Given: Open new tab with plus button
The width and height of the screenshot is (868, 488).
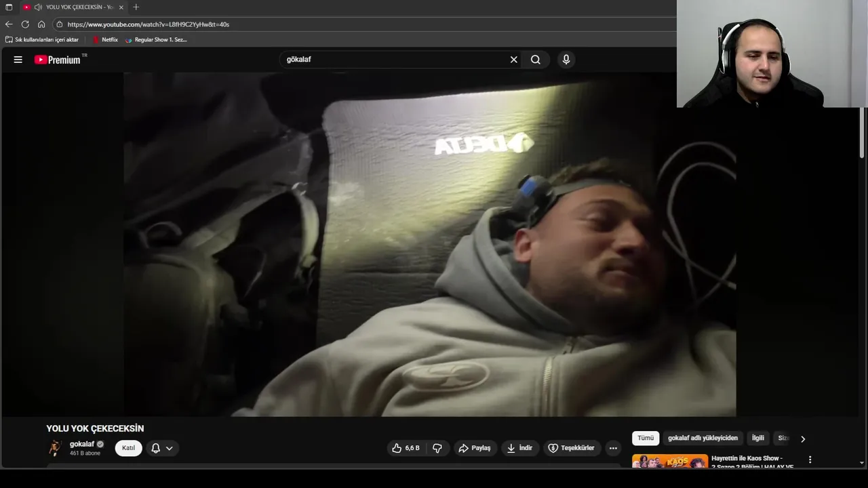Looking at the screenshot, I should 136,7.
